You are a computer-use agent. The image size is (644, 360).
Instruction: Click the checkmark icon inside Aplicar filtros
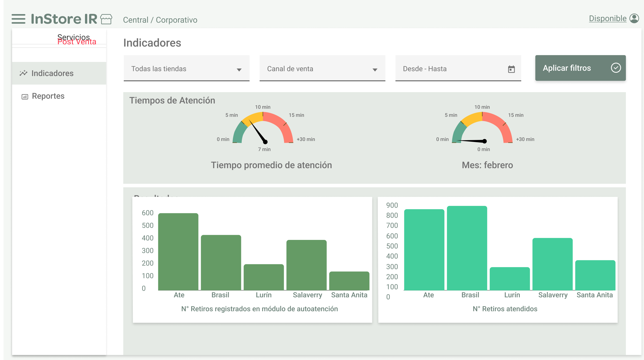tap(616, 68)
